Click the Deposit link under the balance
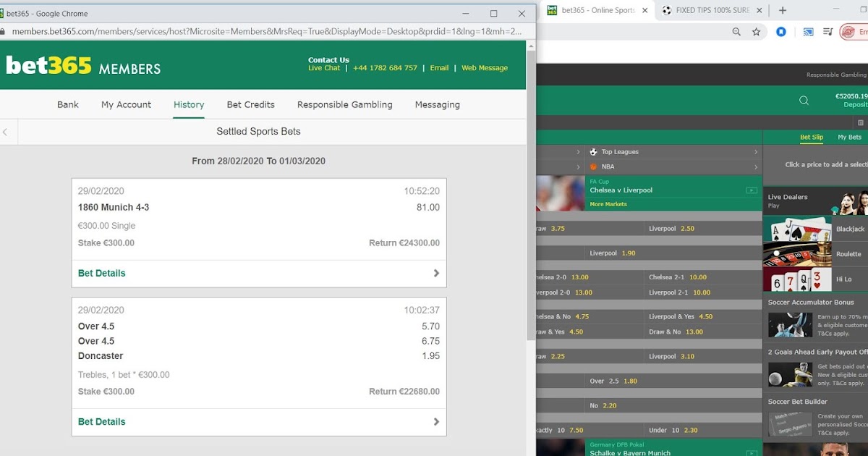Screen dimensions: 868x456 tap(855, 105)
